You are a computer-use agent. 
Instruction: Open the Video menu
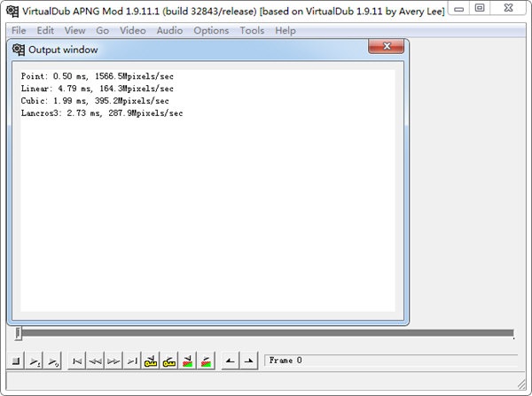133,30
